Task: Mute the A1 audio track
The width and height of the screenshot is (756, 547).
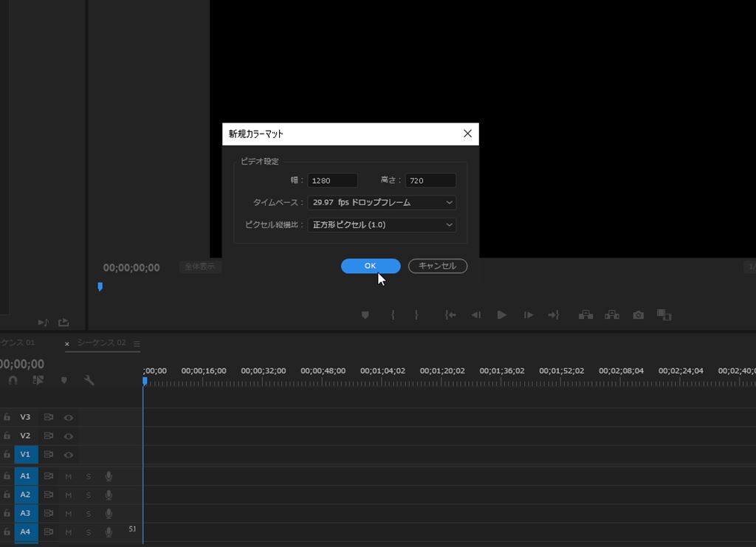Action: click(69, 476)
